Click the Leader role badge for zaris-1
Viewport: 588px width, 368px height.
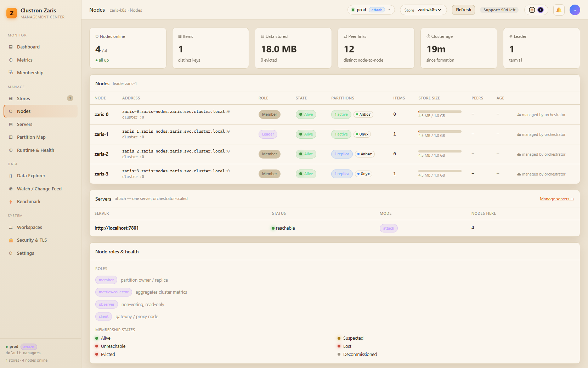click(268, 134)
